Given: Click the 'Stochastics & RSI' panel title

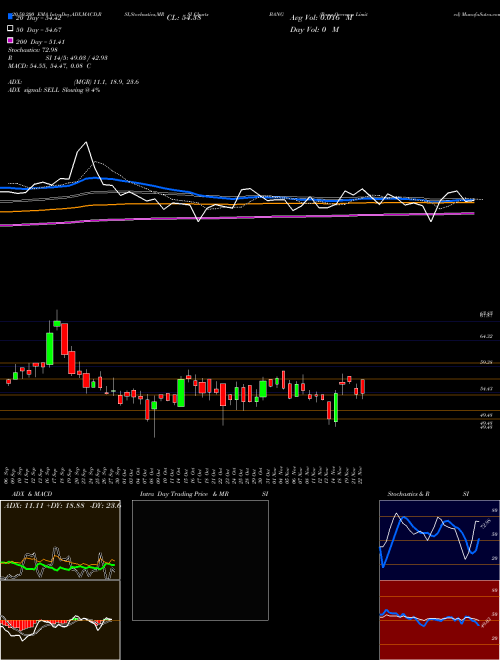Looking at the screenshot, I should click(428, 494).
